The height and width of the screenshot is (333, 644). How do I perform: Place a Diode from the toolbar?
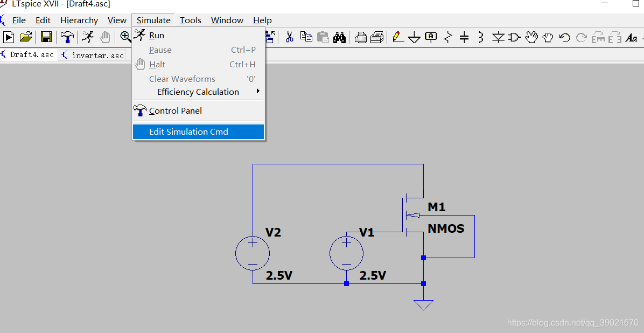click(498, 37)
